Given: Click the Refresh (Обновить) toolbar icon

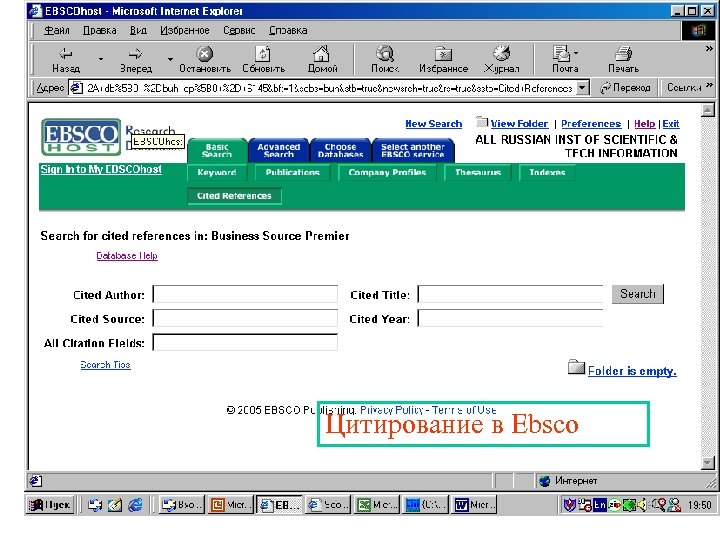Looking at the screenshot, I should 264,60.
